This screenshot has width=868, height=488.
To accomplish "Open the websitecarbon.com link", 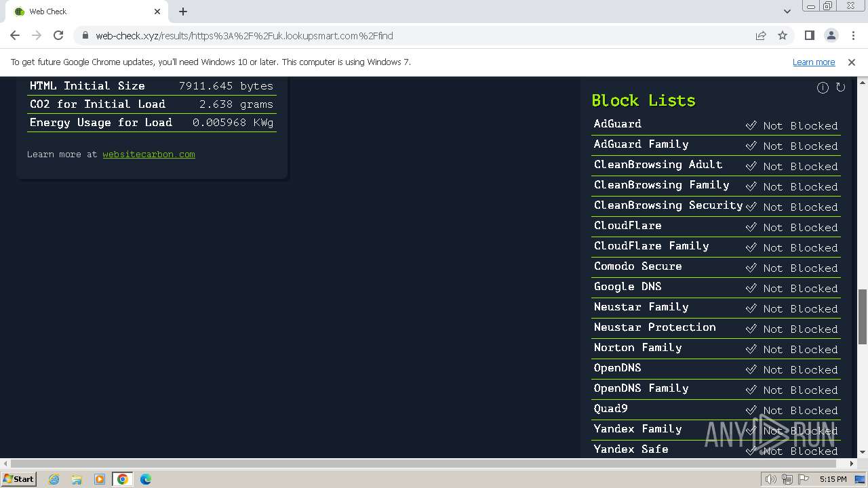I will coord(149,155).
